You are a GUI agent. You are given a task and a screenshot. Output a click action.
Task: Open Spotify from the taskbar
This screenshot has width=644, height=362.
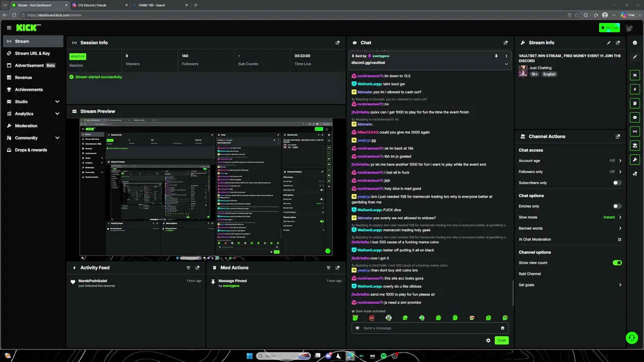click(383, 356)
